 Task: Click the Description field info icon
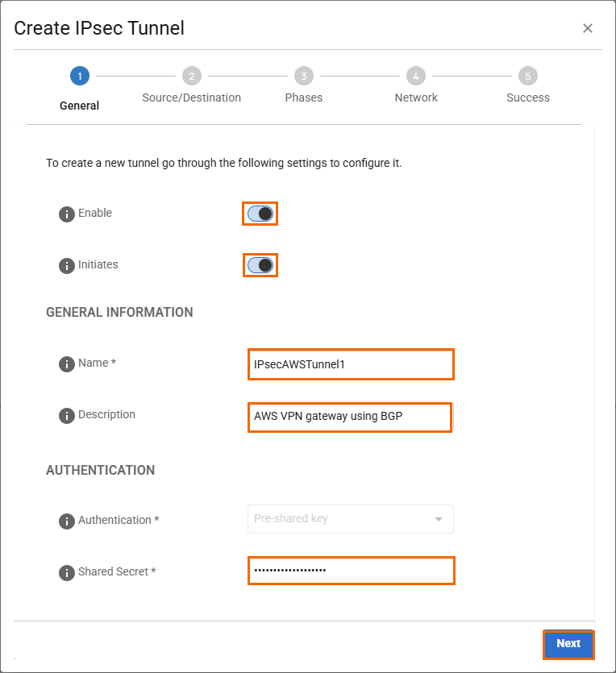click(67, 416)
